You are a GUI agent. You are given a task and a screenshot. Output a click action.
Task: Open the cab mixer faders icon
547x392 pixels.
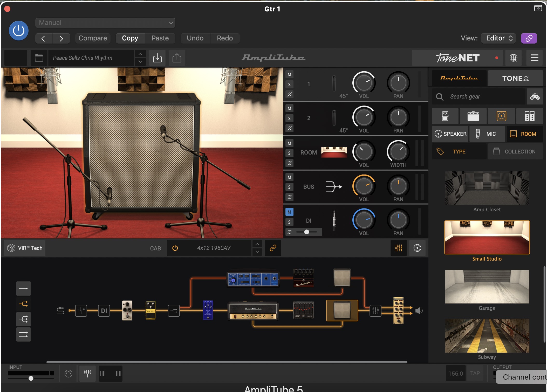[x=399, y=248]
